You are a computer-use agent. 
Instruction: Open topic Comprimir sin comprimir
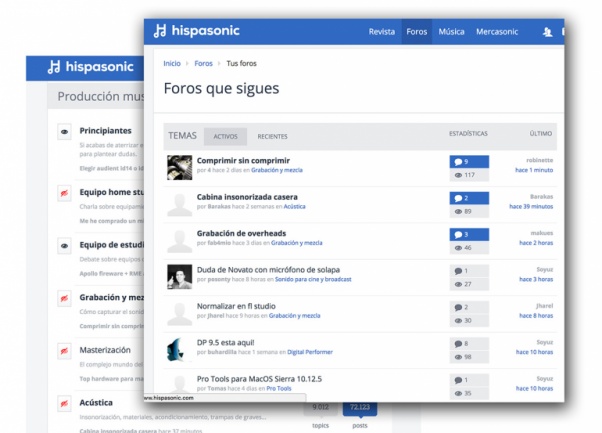pos(243,160)
